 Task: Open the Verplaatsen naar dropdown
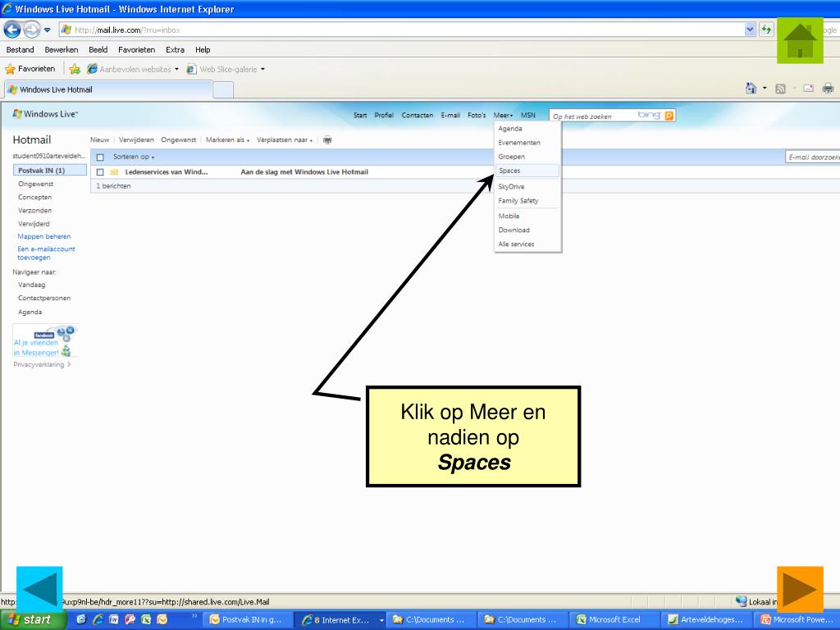click(285, 139)
